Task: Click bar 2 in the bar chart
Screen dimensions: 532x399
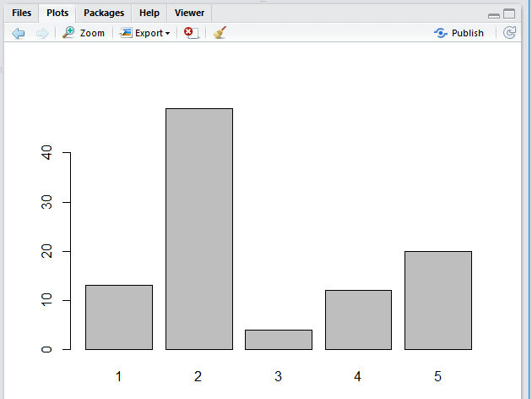Action: pos(199,229)
